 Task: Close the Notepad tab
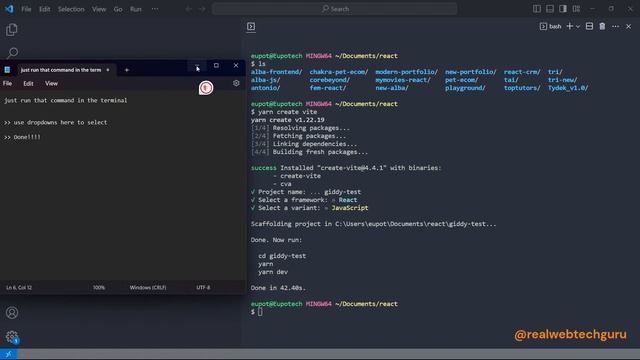click(108, 70)
